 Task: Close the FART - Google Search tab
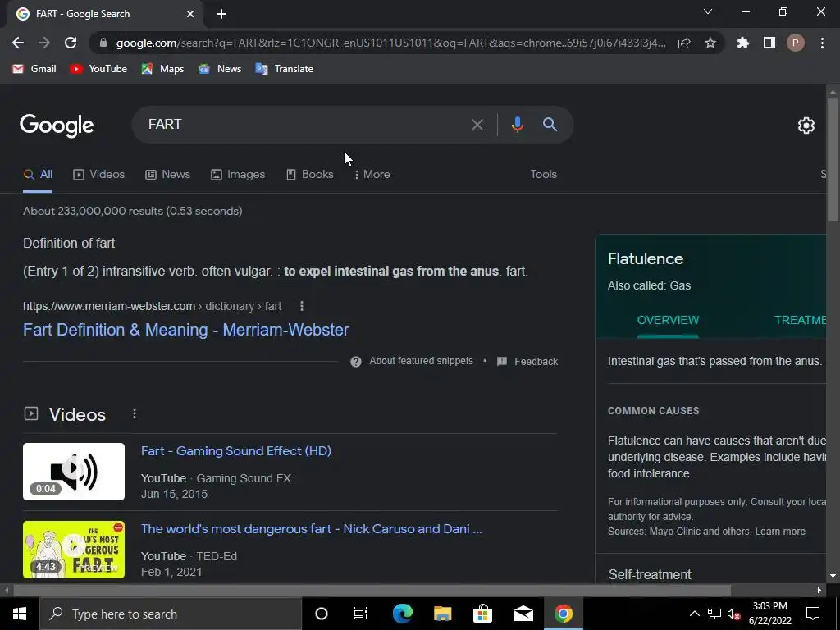click(x=190, y=14)
